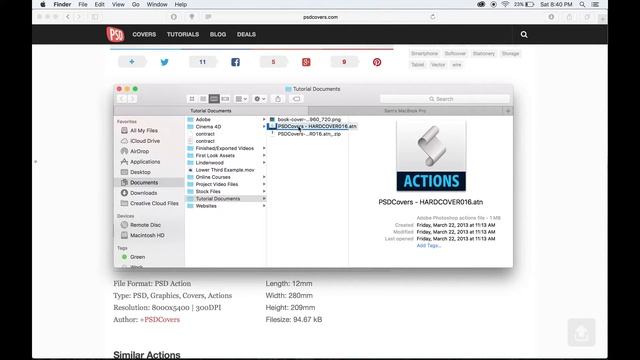Switch Finder to icon view
The height and width of the screenshot is (360, 640).
[192, 99]
